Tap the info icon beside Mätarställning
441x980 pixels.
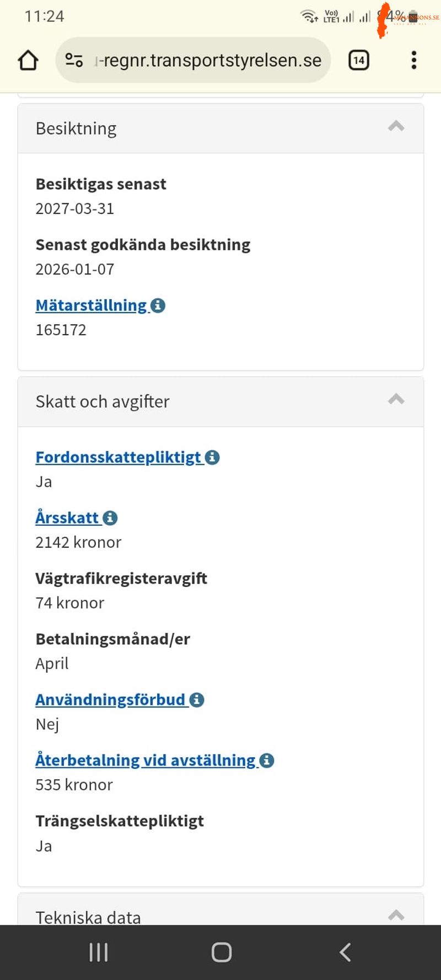click(158, 305)
